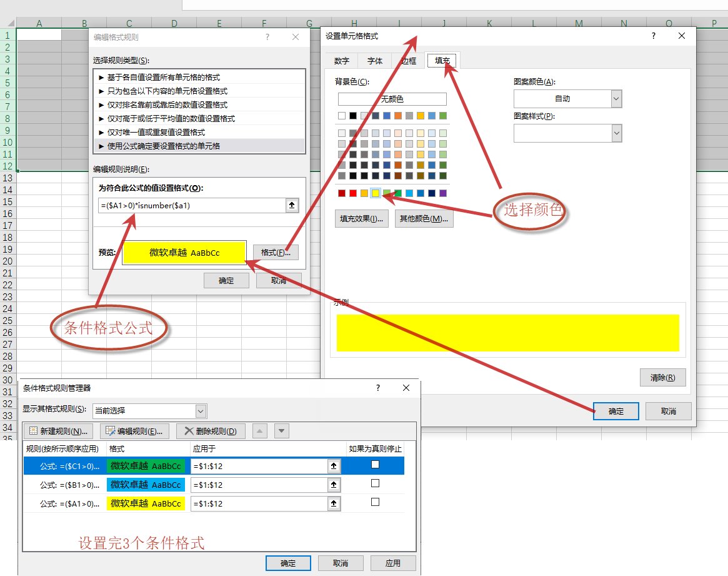Screen dimensions: 728x576
Task: Click range selector for the $A1 rule
Action: [x=334, y=503]
